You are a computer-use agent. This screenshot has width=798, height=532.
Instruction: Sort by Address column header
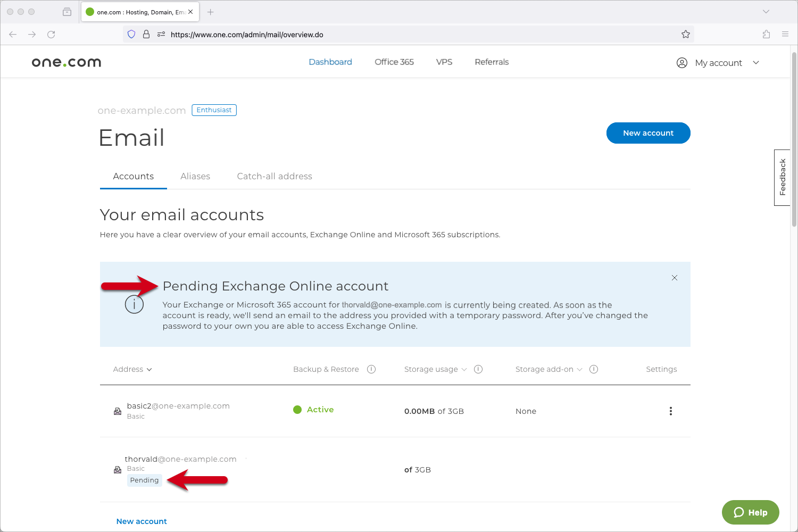(132, 369)
